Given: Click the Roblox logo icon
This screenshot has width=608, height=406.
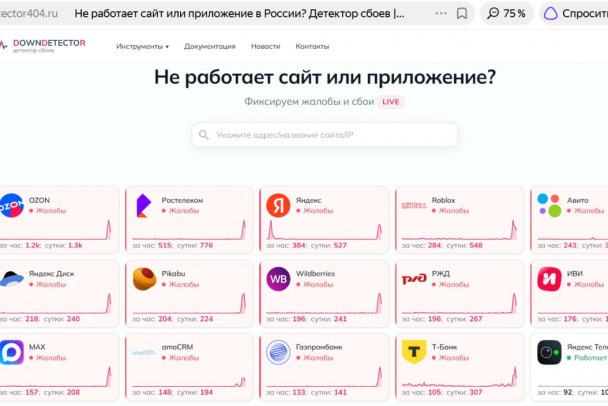Looking at the screenshot, I should [x=414, y=205].
